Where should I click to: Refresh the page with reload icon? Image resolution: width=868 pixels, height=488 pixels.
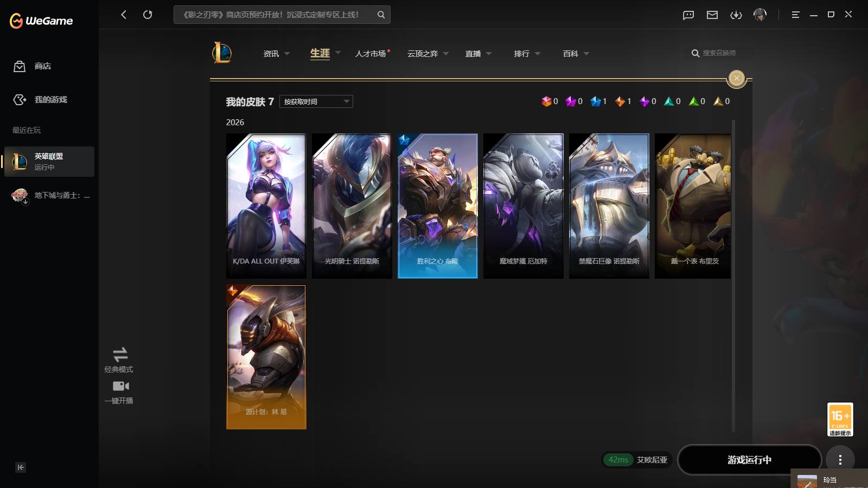148,15
